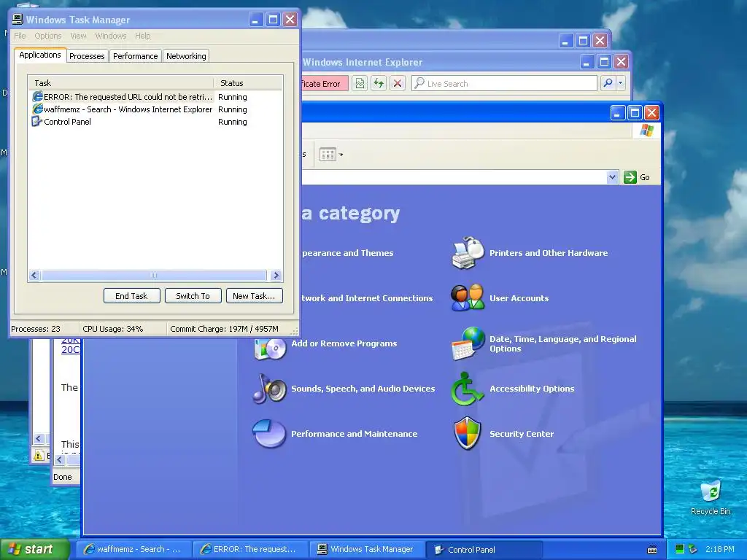The image size is (747, 560).
Task: Click the Windows Task Manager taskbar button
Action: click(367, 550)
